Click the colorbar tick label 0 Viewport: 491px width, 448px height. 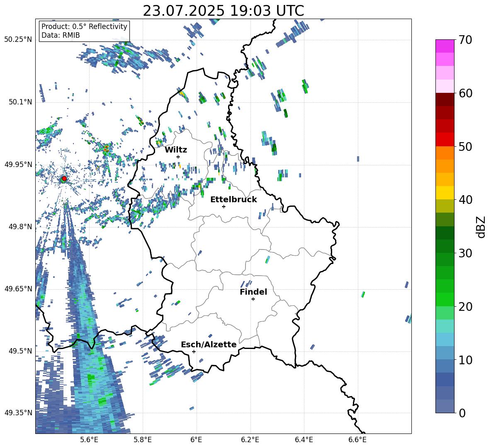[x=462, y=413]
